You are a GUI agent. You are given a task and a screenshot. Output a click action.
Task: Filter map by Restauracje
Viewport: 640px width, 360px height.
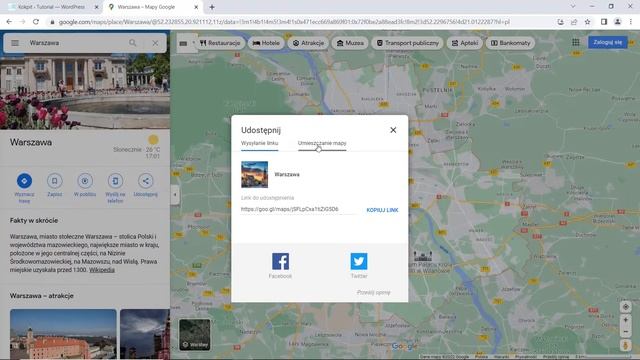[x=220, y=43]
